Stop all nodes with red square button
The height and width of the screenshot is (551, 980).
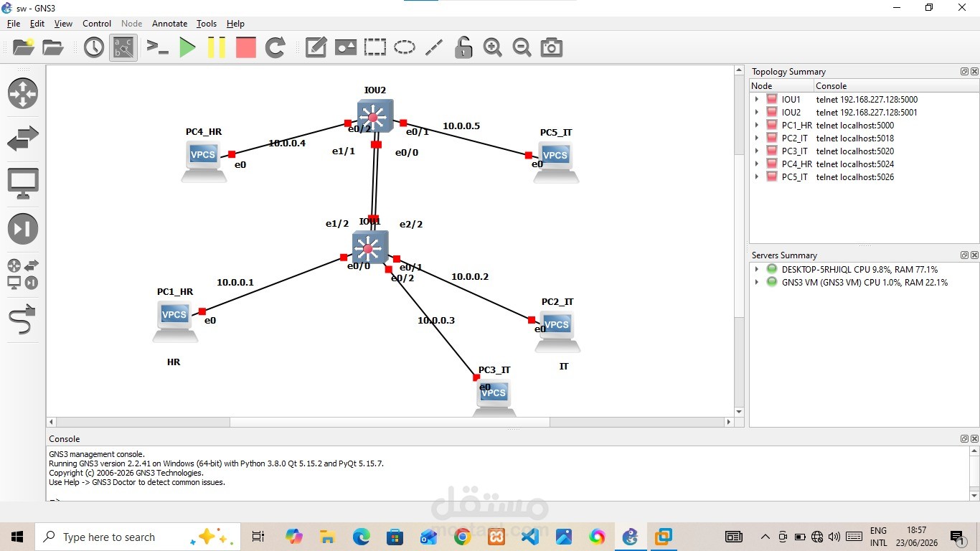(246, 48)
